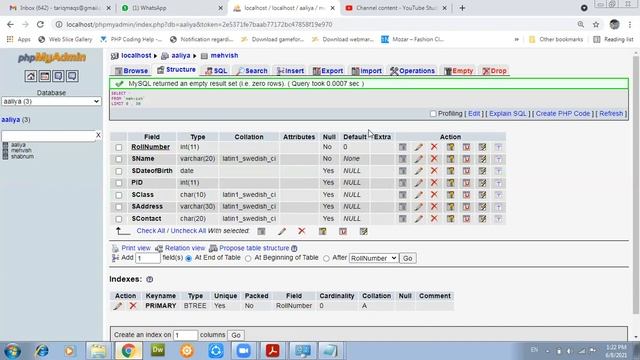Open Chrome from the Windows taskbar

coord(128,351)
